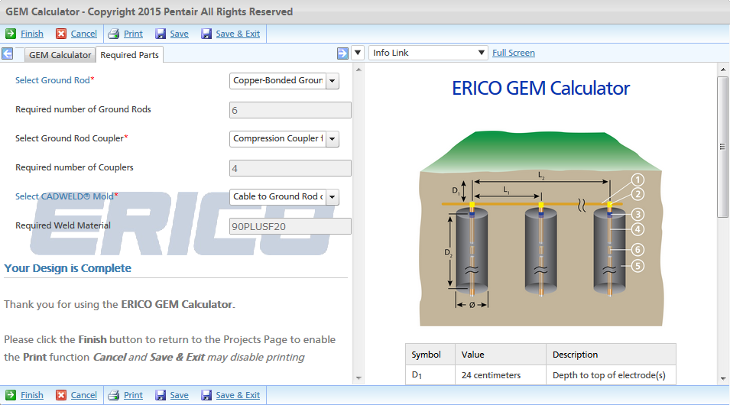The height and width of the screenshot is (405, 730).
Task: Expand the Copper-Bonded Ground Rod dropdown
Action: point(332,81)
